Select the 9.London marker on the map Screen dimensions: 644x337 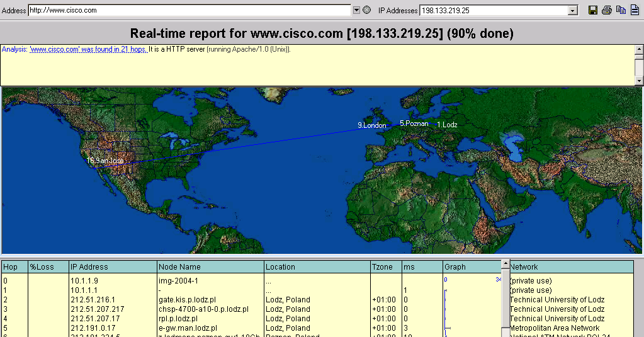pyautogui.click(x=371, y=125)
